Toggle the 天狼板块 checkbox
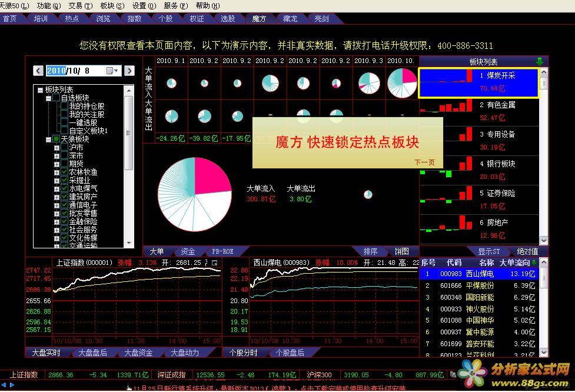Screen dimensions: 575x392 pos(56,139)
